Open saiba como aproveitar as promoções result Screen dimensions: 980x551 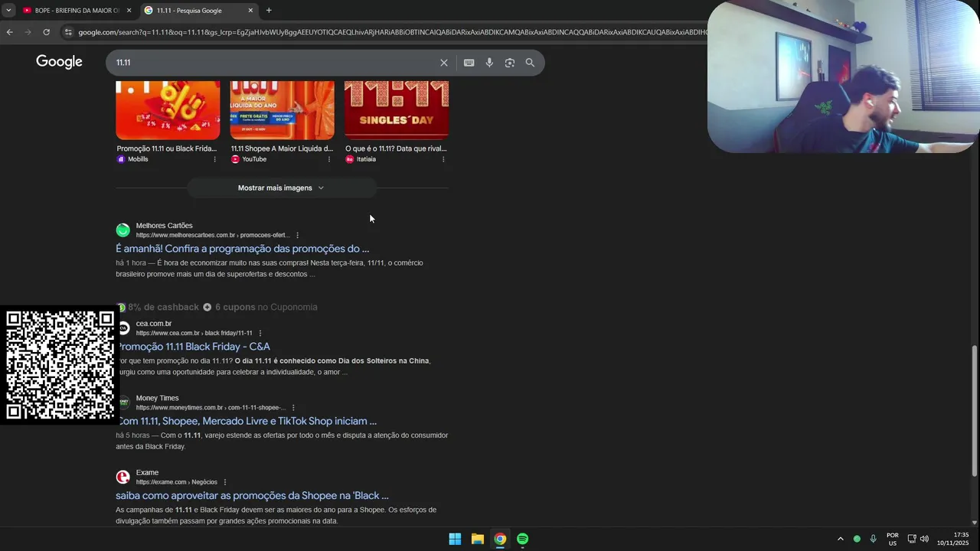252,496
